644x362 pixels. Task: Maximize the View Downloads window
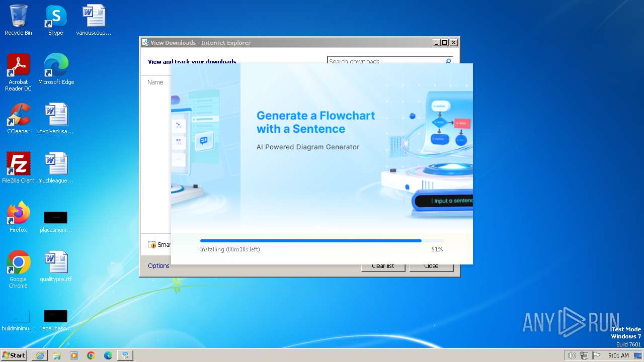445,43
